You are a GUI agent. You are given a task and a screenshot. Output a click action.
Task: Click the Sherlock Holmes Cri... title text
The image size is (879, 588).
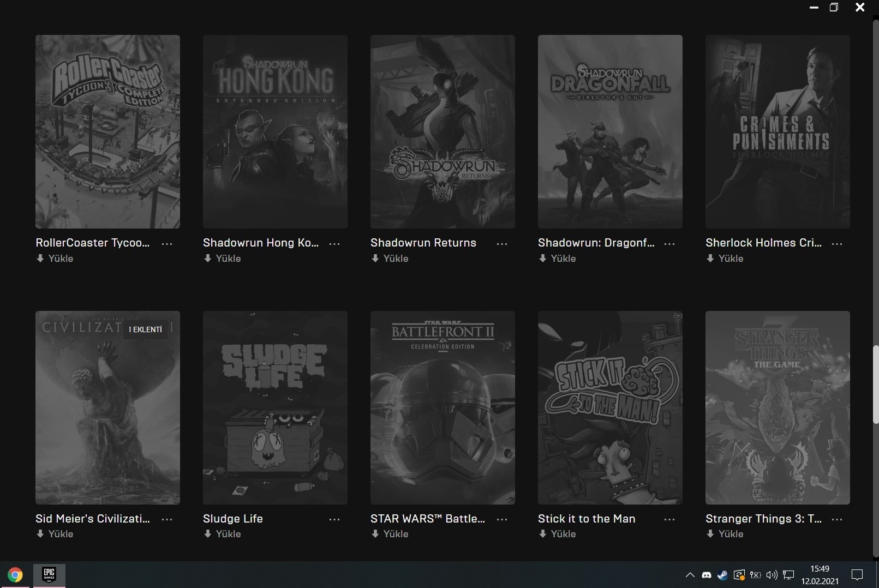point(763,243)
